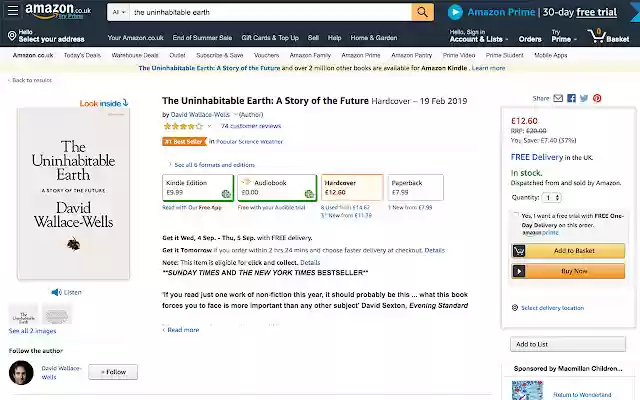Click the book cover image
This screenshot has width=640, height=400.
pyautogui.click(x=73, y=194)
